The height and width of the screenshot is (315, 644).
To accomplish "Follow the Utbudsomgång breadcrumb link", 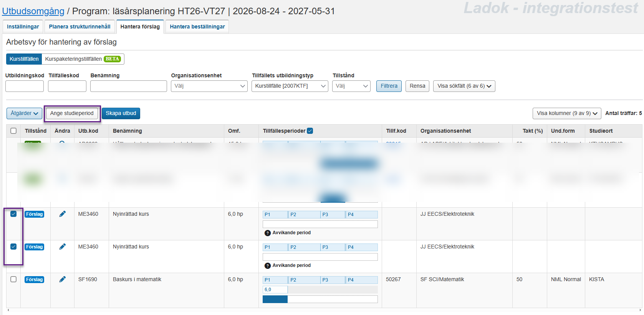I will 33,11.
